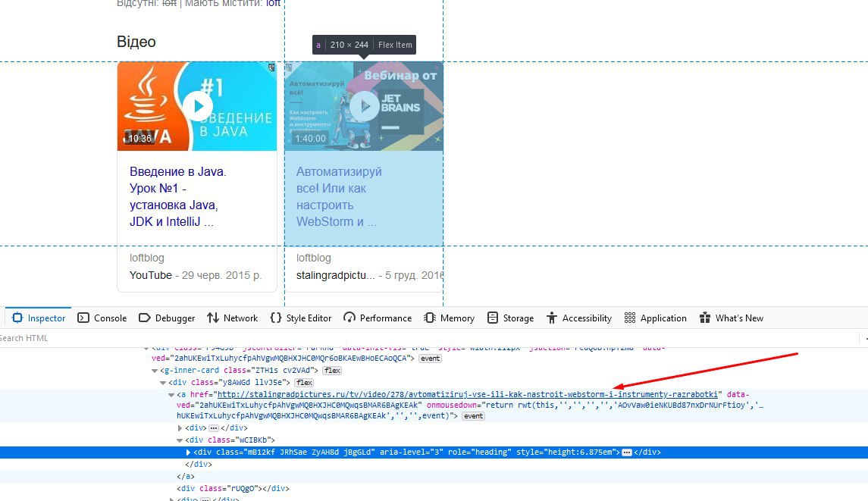Collapse the div class y8AWGd node

click(163, 383)
